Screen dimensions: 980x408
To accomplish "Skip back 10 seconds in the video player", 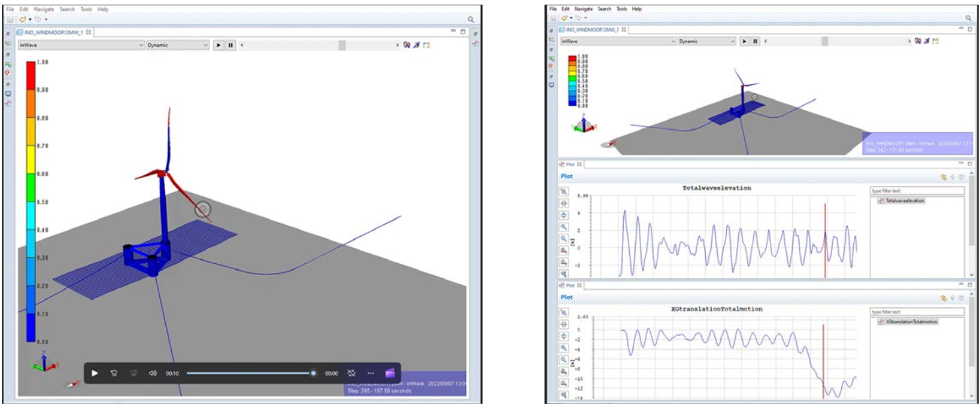I will [114, 373].
